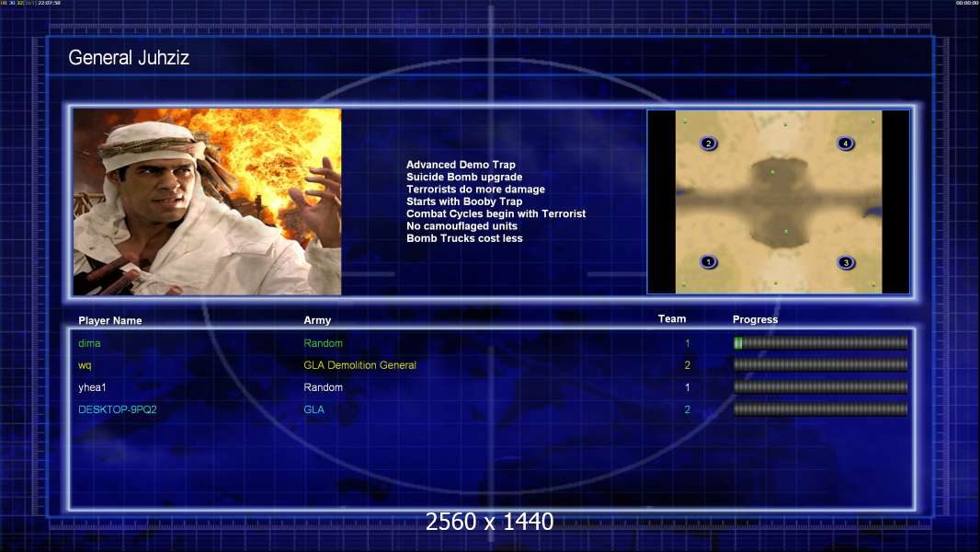Click the General Juhziz title text

click(x=129, y=58)
